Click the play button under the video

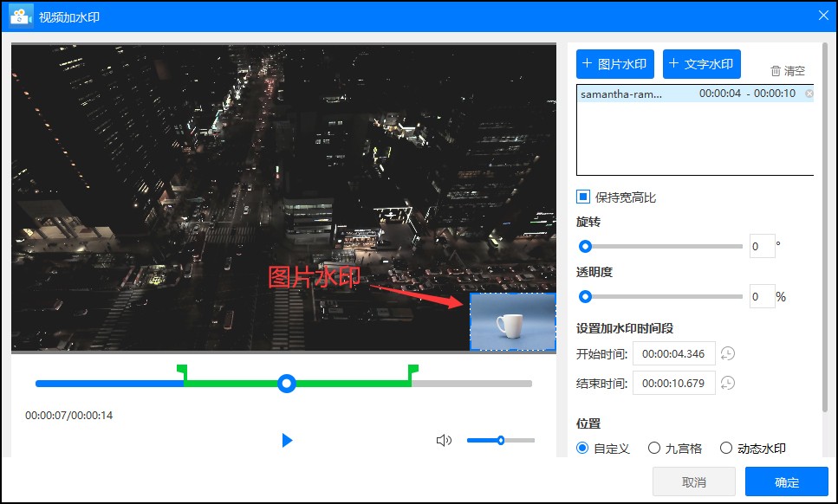coord(287,441)
